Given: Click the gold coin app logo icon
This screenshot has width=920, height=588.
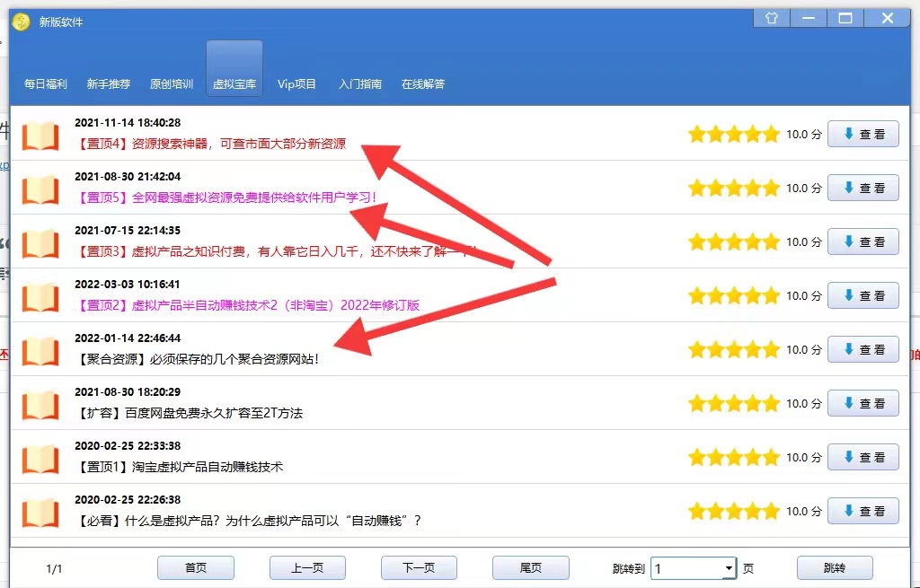Looking at the screenshot, I should tap(21, 22).
